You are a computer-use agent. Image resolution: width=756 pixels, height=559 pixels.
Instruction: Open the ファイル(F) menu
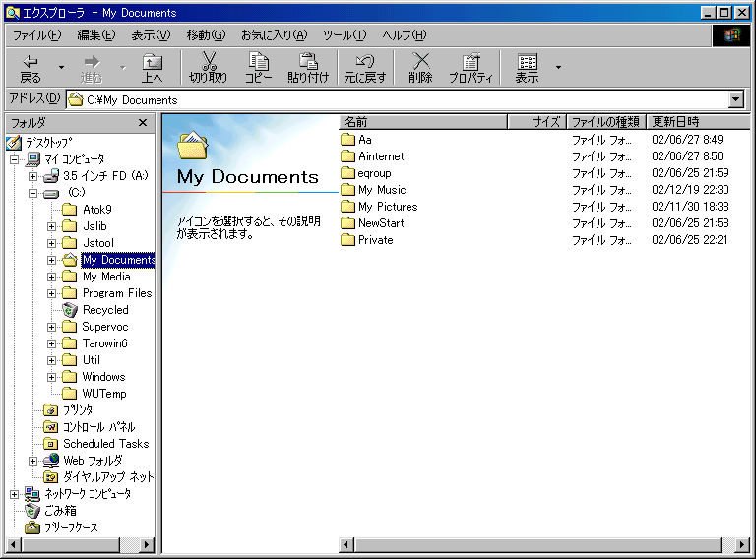37,35
